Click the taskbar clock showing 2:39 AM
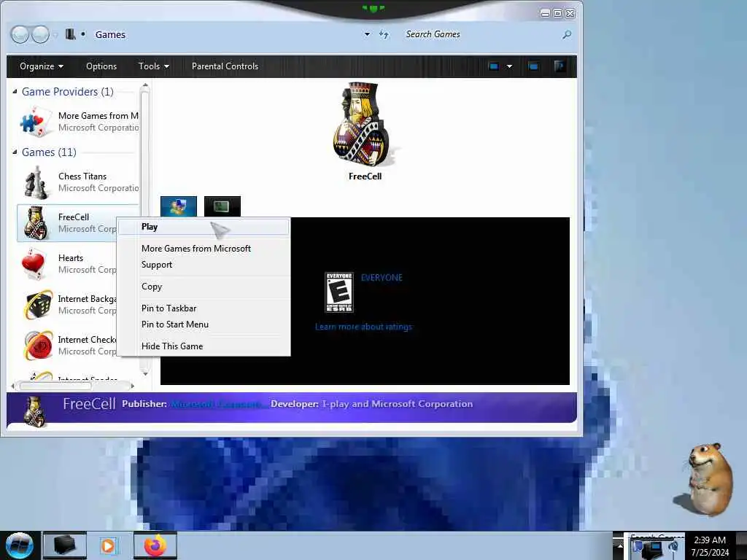The image size is (747, 560). pos(710,545)
